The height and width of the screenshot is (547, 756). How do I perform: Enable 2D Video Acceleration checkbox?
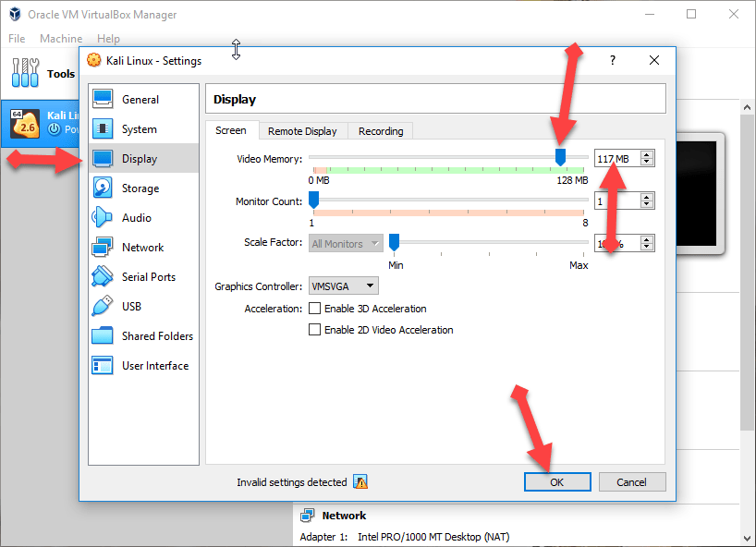[x=314, y=330]
